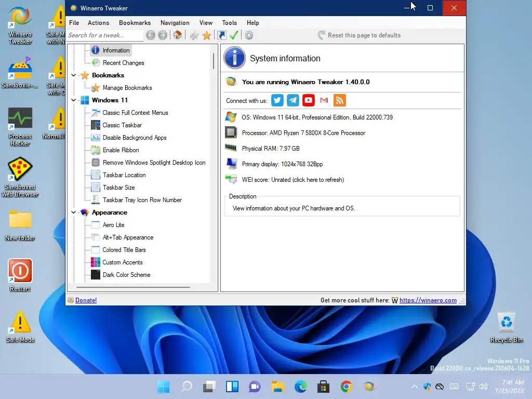Viewport: 532px width, 399px height.
Task: Click the Safe Mode desktop shortcut
Action: (20, 327)
